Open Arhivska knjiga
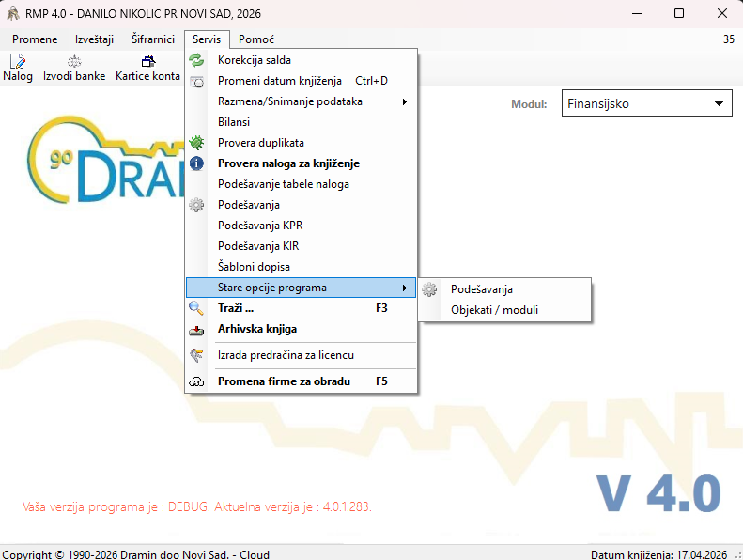This screenshot has height=560, width=743. coord(301,329)
